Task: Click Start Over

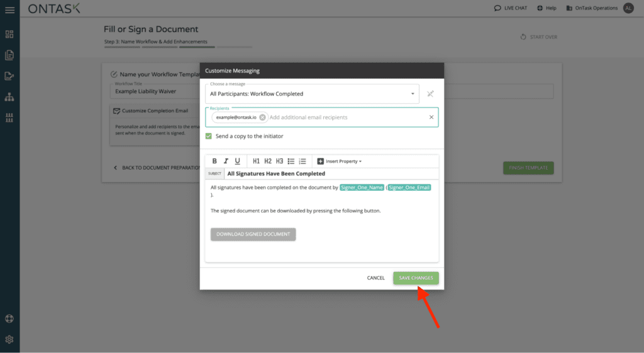Action: tap(539, 37)
